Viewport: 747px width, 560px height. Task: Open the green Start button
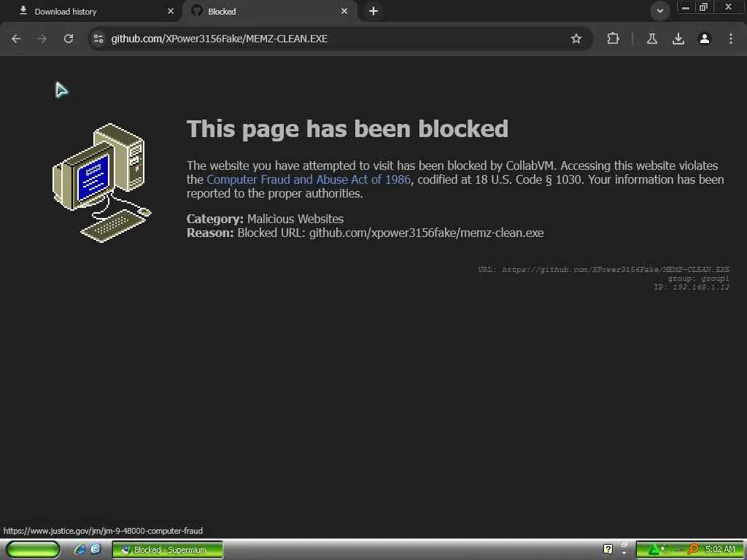click(33, 550)
